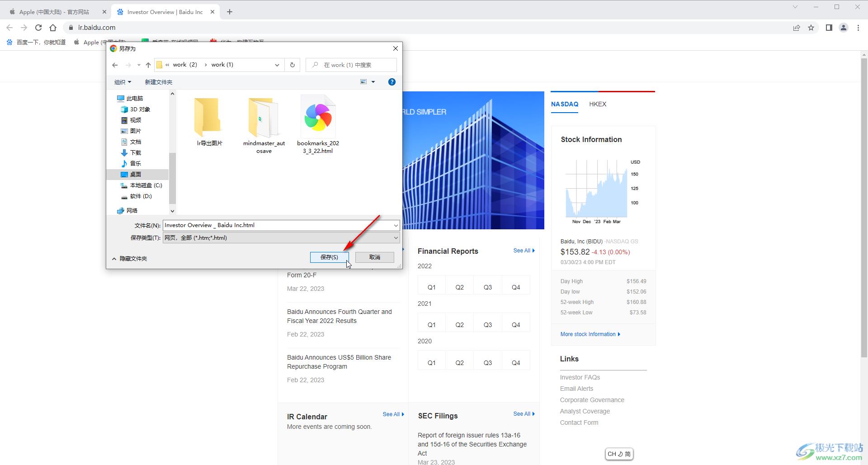Share this page icon in Chrome
This screenshot has width=868, height=465.
pos(797,28)
